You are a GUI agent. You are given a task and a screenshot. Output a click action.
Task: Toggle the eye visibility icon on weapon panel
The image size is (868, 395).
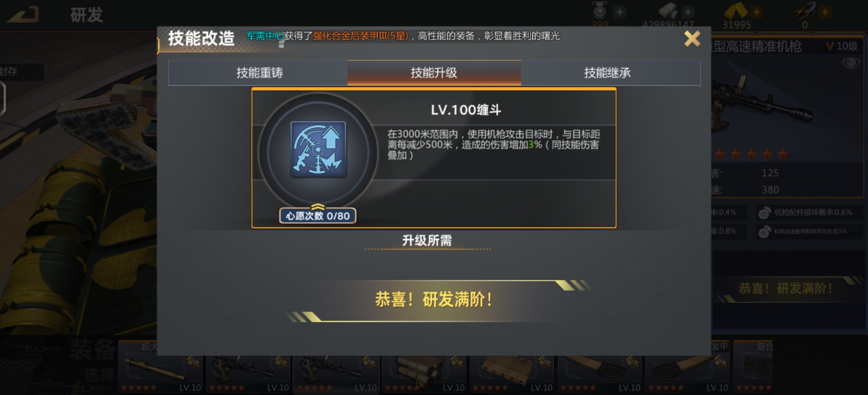click(x=851, y=63)
